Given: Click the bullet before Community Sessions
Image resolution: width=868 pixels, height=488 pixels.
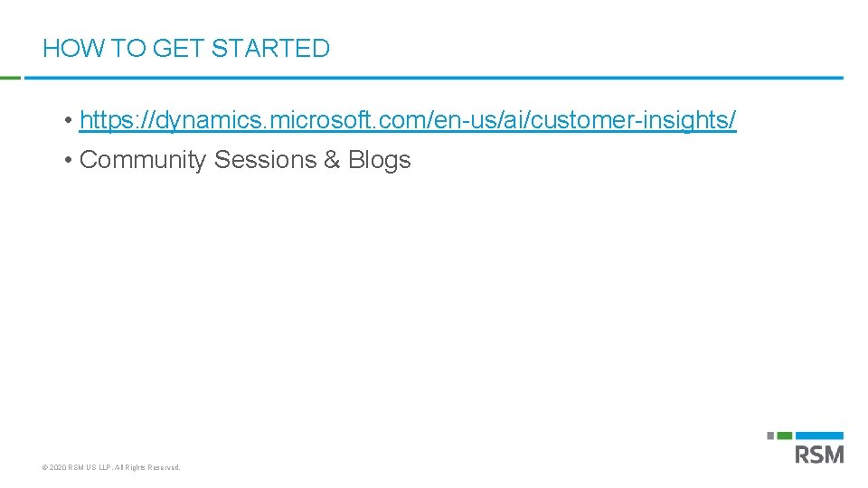Looking at the screenshot, I should point(69,161).
